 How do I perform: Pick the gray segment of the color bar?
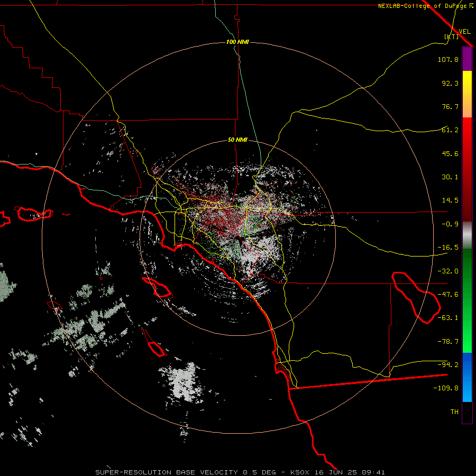tap(467, 235)
